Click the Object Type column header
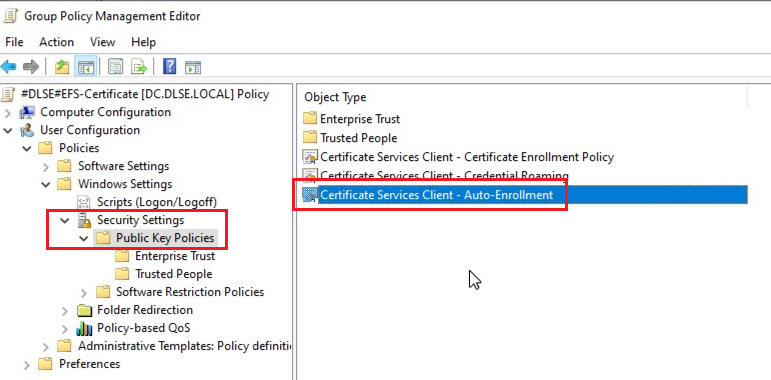Viewport: 771px width, 380px height. click(335, 97)
